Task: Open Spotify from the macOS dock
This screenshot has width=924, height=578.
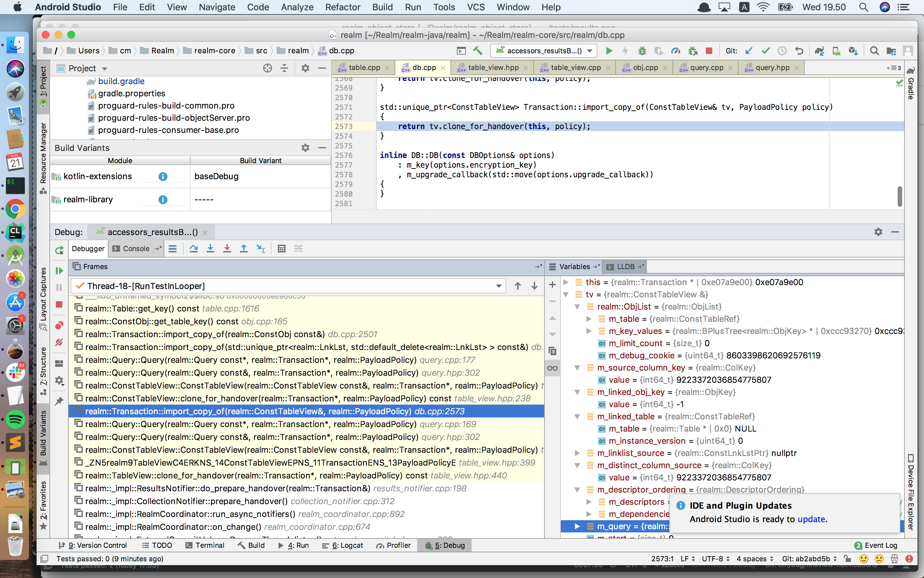Action: pos(15,420)
